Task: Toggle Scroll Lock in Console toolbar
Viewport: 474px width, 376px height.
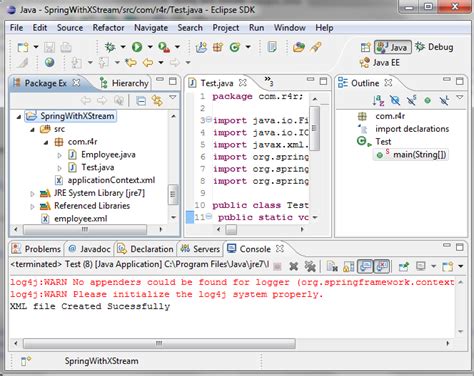Action: click(x=348, y=266)
